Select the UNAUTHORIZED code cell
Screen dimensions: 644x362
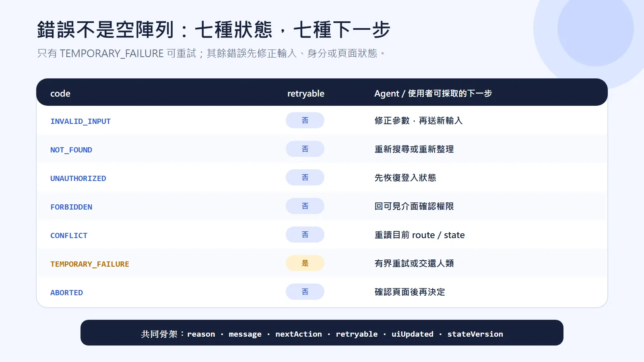point(78,178)
